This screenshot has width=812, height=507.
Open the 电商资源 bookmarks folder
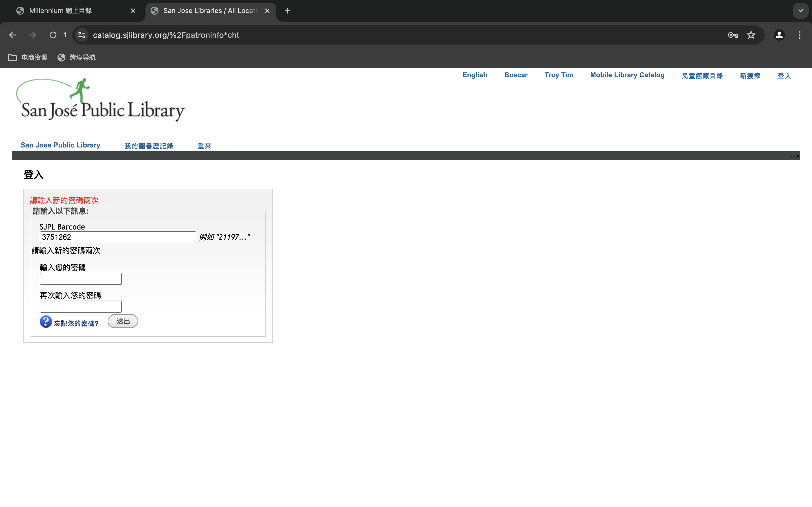28,57
